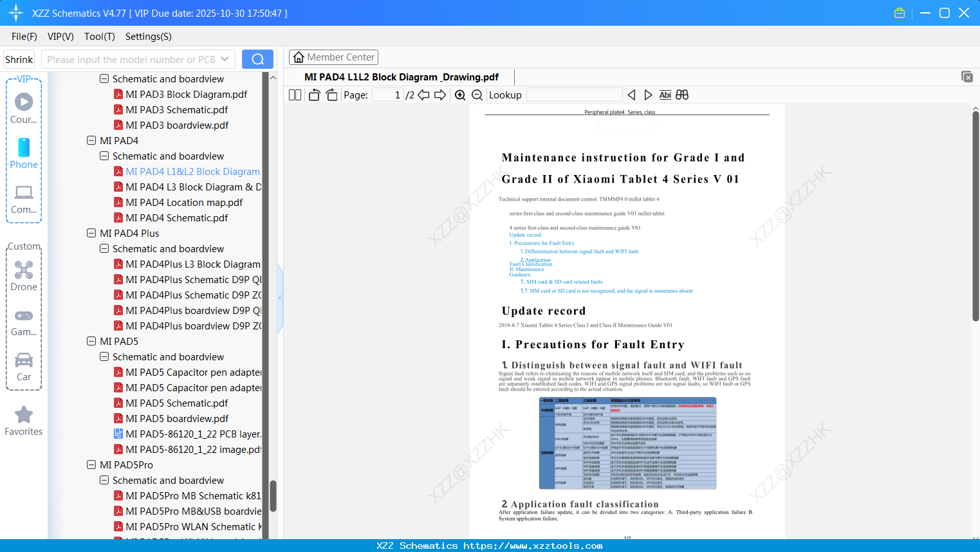Select the Phone category

pyautogui.click(x=24, y=154)
